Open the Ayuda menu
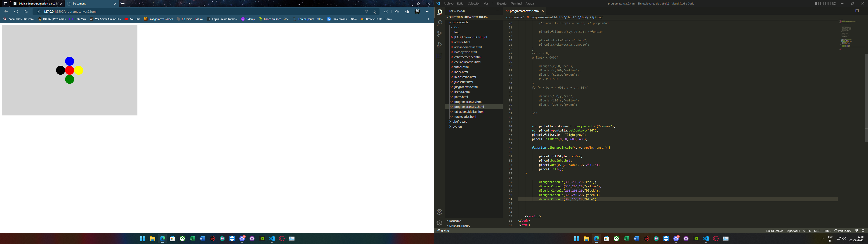868x244 pixels. click(x=530, y=4)
